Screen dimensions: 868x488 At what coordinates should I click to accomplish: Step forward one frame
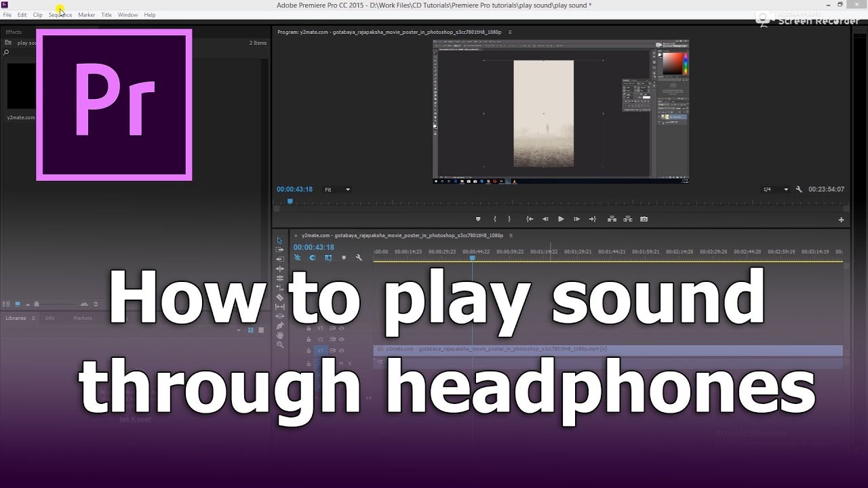pyautogui.click(x=576, y=219)
